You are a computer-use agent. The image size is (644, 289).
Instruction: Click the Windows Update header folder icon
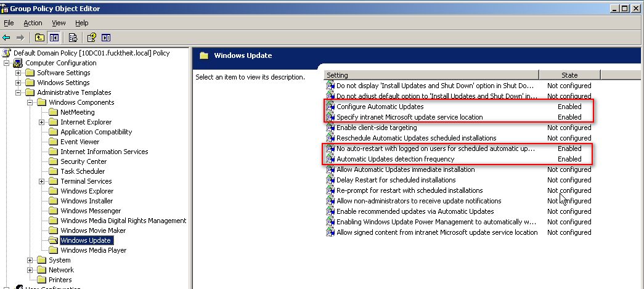tap(204, 55)
